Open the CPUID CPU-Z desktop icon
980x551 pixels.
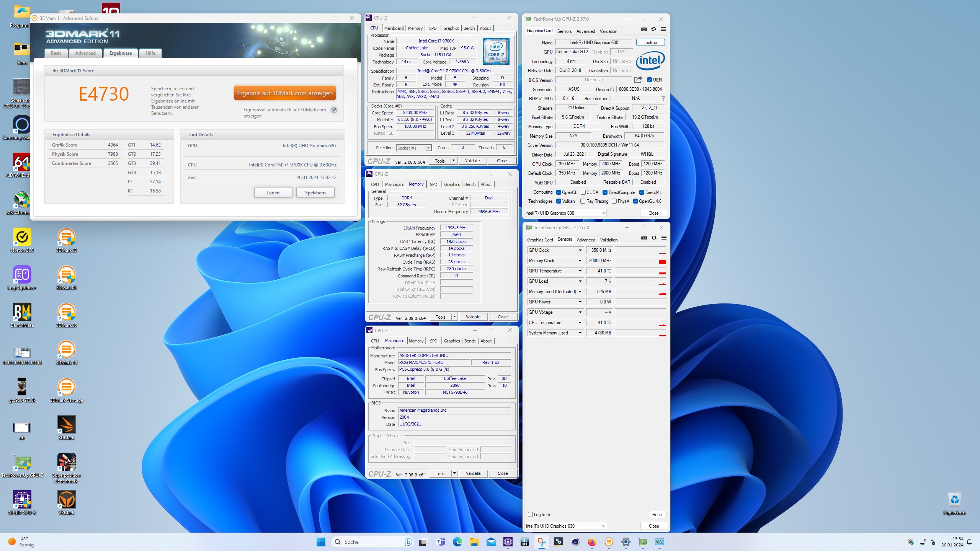pyautogui.click(x=22, y=502)
